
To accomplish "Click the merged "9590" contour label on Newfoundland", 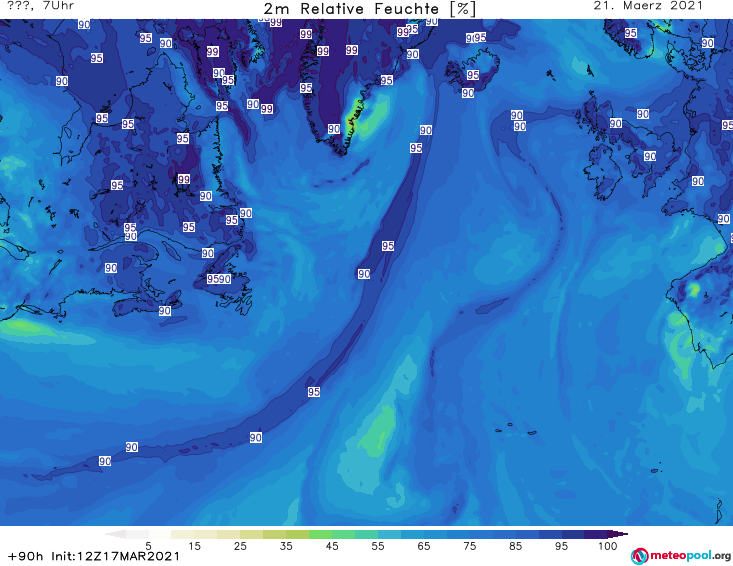I will click(219, 279).
